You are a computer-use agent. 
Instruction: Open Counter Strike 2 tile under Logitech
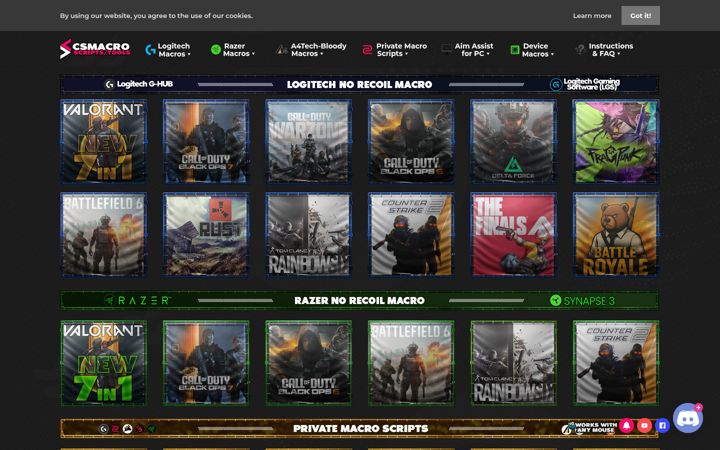point(411,235)
